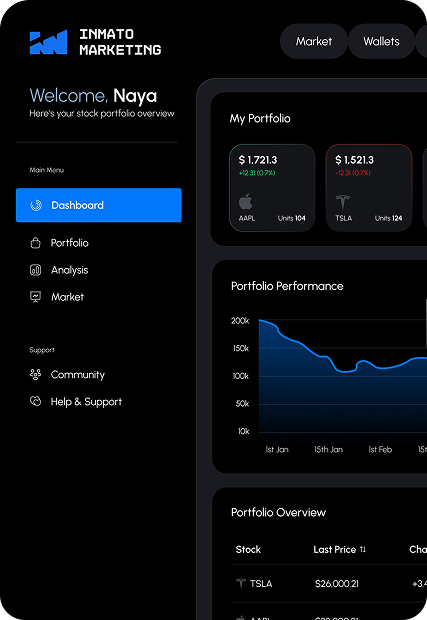
Task: Open Portfolio from the sidebar
Action: tap(70, 243)
